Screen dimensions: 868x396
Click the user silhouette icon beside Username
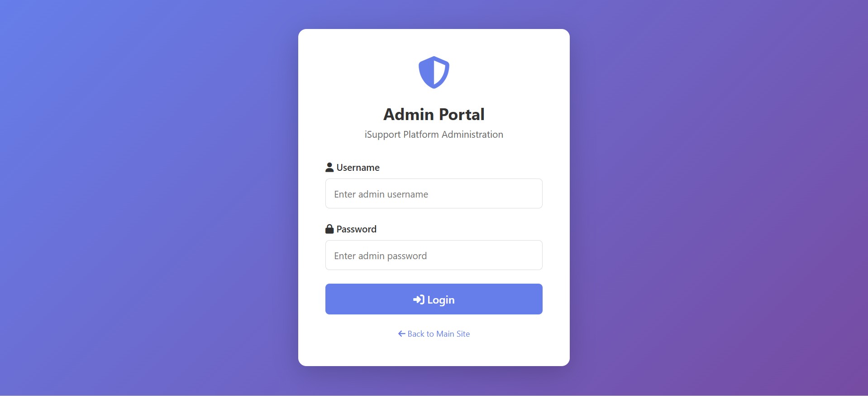[x=329, y=167]
